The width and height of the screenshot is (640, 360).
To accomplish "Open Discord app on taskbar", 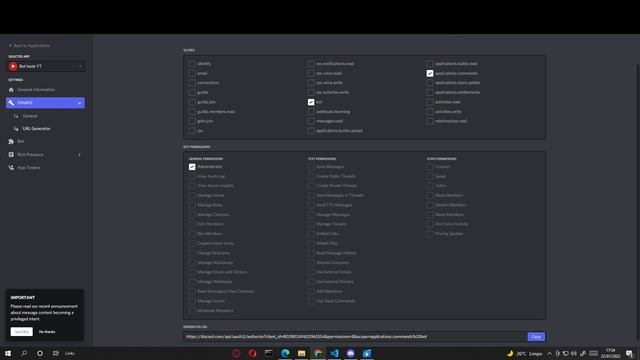I will 351,353.
